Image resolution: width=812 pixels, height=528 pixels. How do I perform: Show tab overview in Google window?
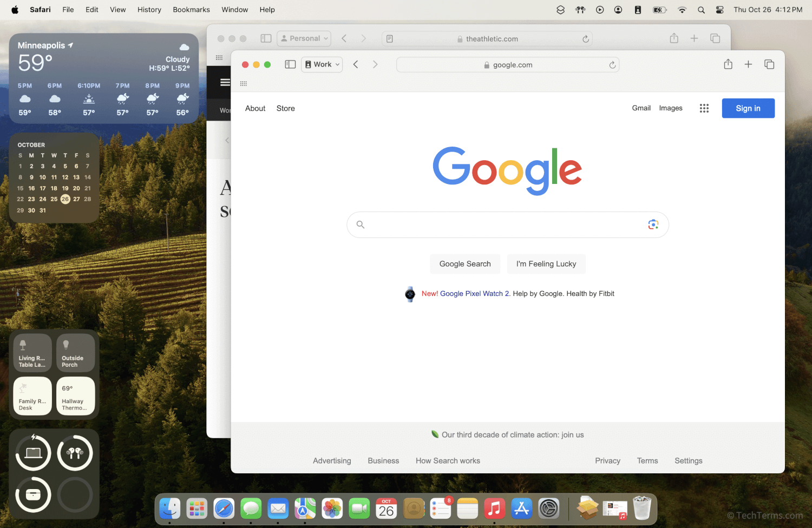coord(769,64)
